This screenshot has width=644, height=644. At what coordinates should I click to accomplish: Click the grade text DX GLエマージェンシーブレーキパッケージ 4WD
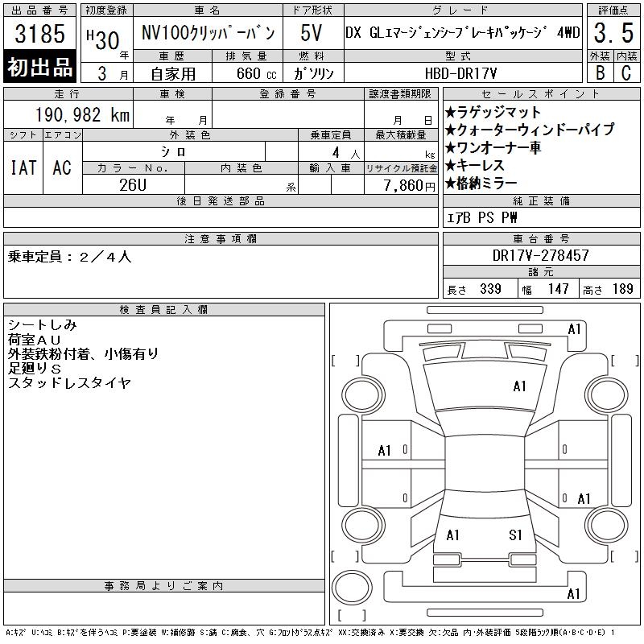(x=462, y=32)
